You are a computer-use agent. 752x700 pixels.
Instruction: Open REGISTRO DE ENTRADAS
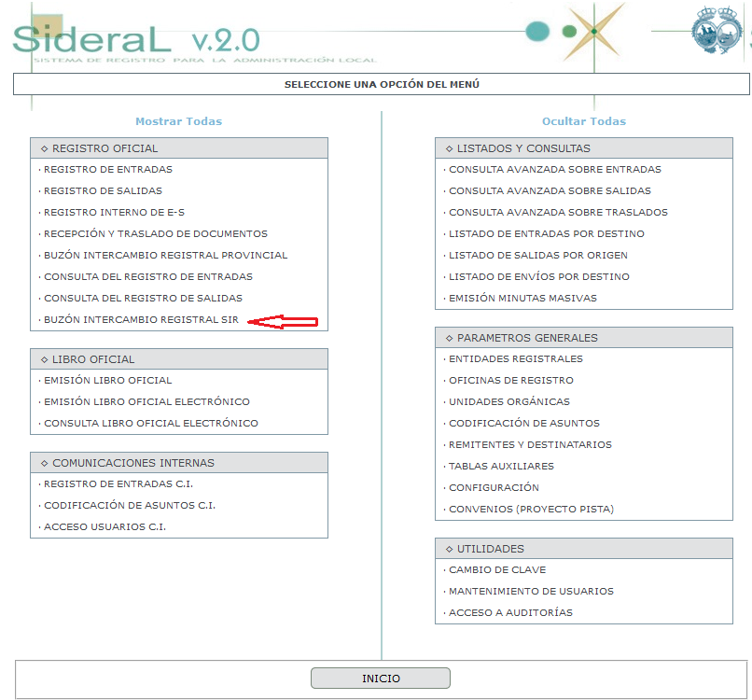point(108,169)
